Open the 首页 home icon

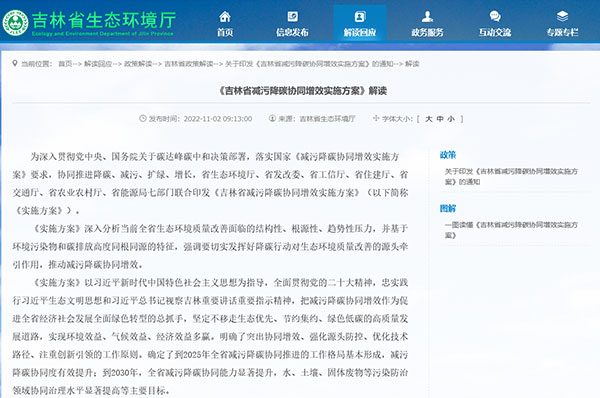pyautogui.click(x=225, y=16)
